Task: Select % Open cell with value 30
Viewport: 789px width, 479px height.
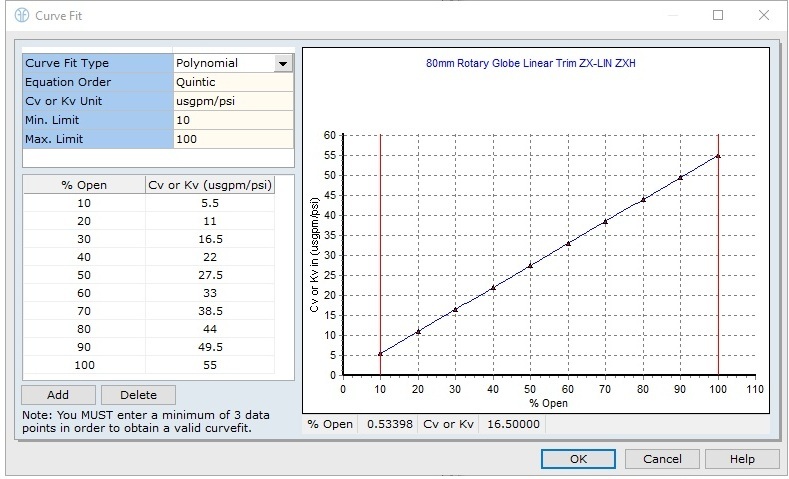Action: (84, 240)
